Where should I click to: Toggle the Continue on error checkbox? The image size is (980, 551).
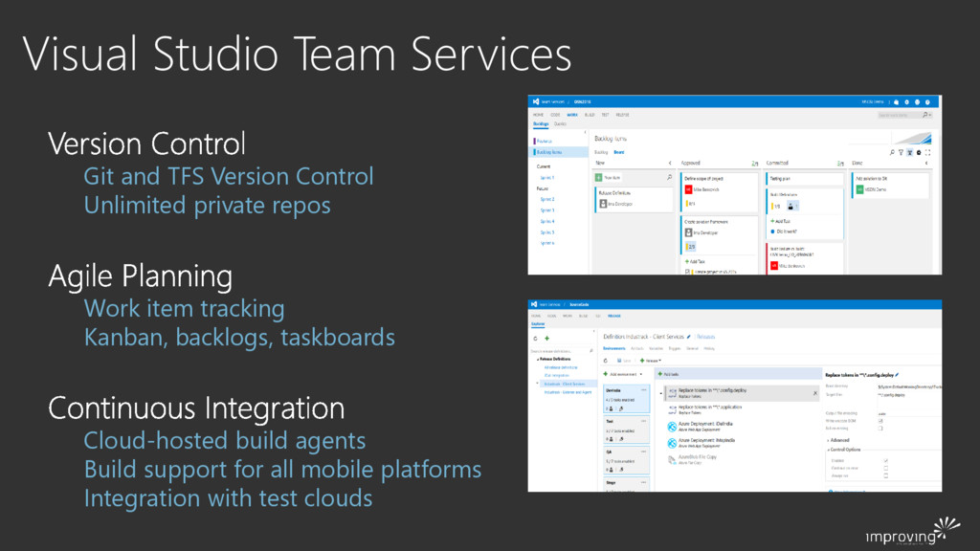pyautogui.click(x=885, y=468)
